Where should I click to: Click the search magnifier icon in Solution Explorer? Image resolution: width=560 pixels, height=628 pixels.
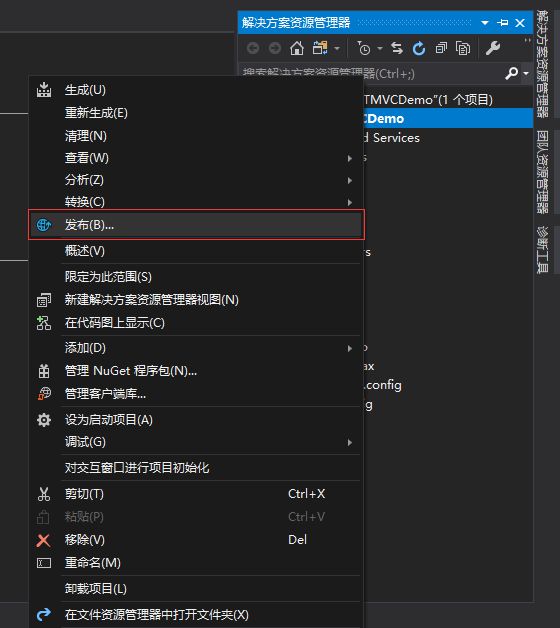click(x=512, y=73)
